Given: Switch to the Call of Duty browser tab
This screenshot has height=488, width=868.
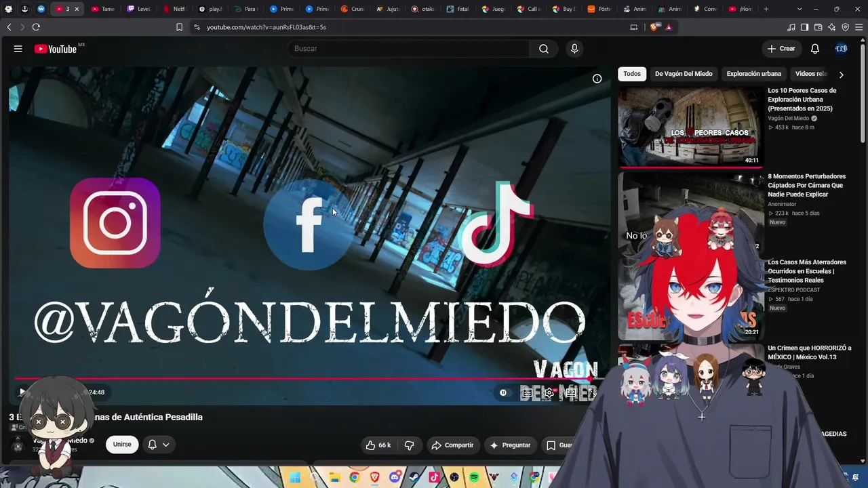Looking at the screenshot, I should click(528, 9).
